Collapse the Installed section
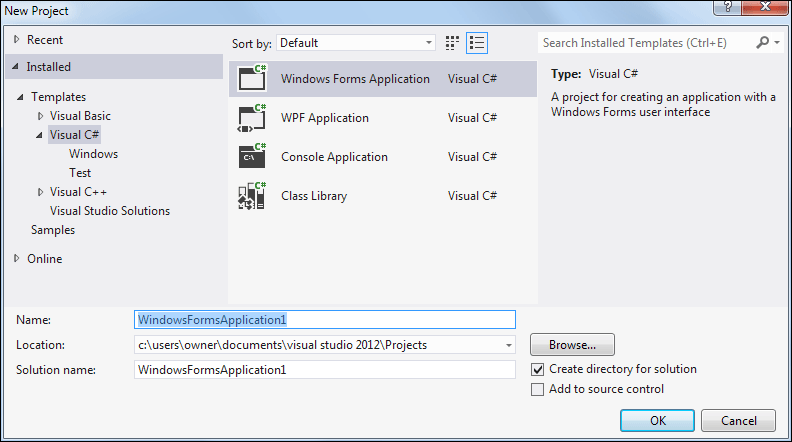This screenshot has width=792, height=442. (16, 66)
